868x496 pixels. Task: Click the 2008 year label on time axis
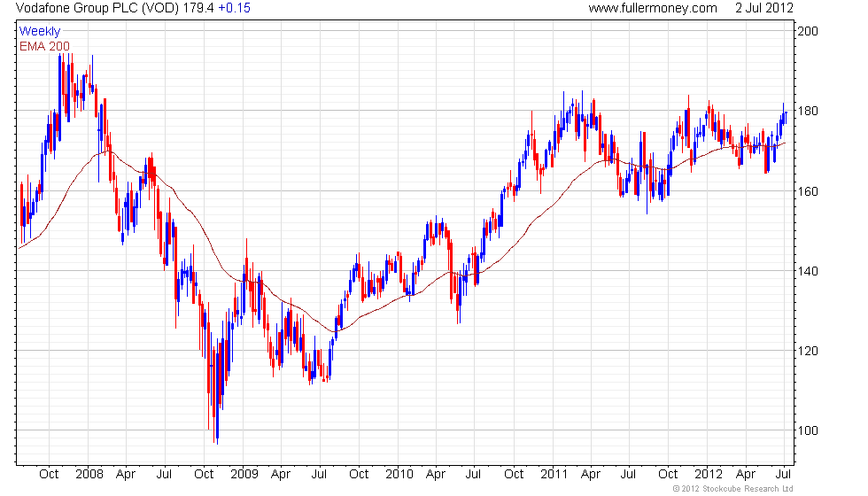(89, 474)
